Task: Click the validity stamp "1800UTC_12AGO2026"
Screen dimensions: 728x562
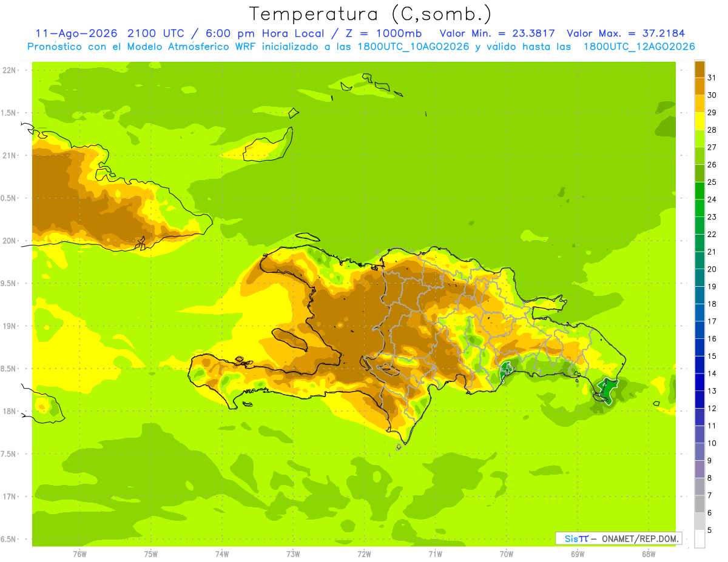Action: tap(639, 47)
